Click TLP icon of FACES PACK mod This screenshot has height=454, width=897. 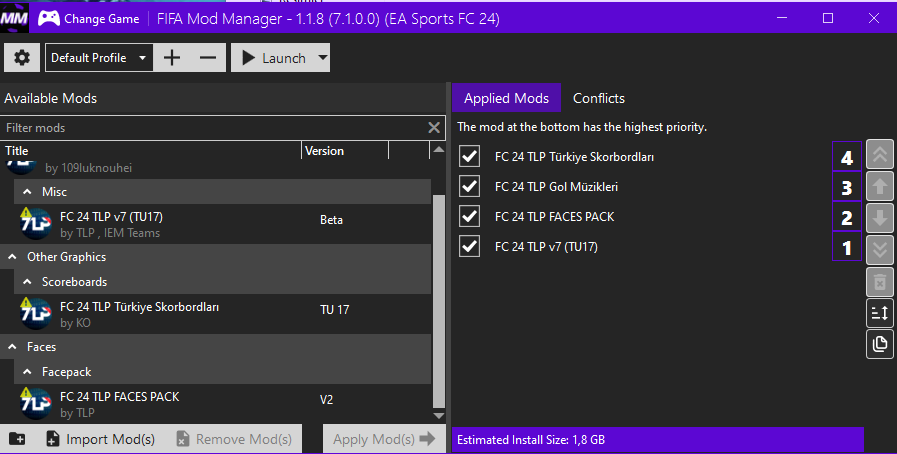(35, 403)
